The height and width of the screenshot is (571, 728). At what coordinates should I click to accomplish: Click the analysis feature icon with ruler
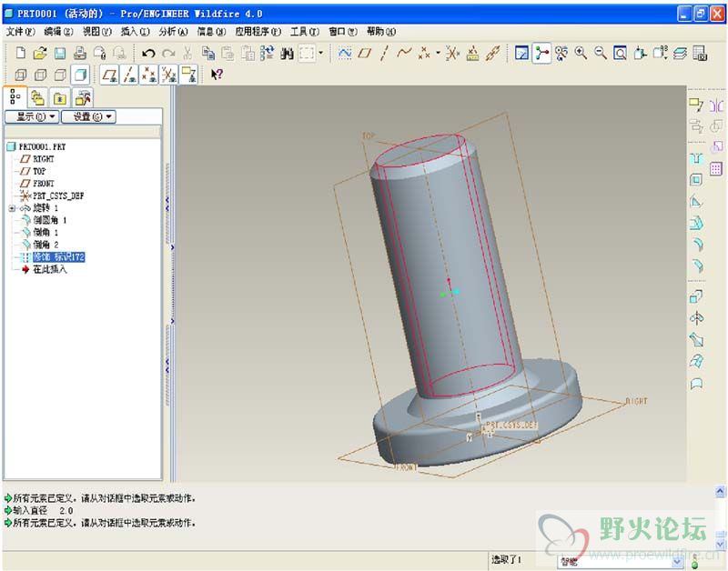pos(472,54)
